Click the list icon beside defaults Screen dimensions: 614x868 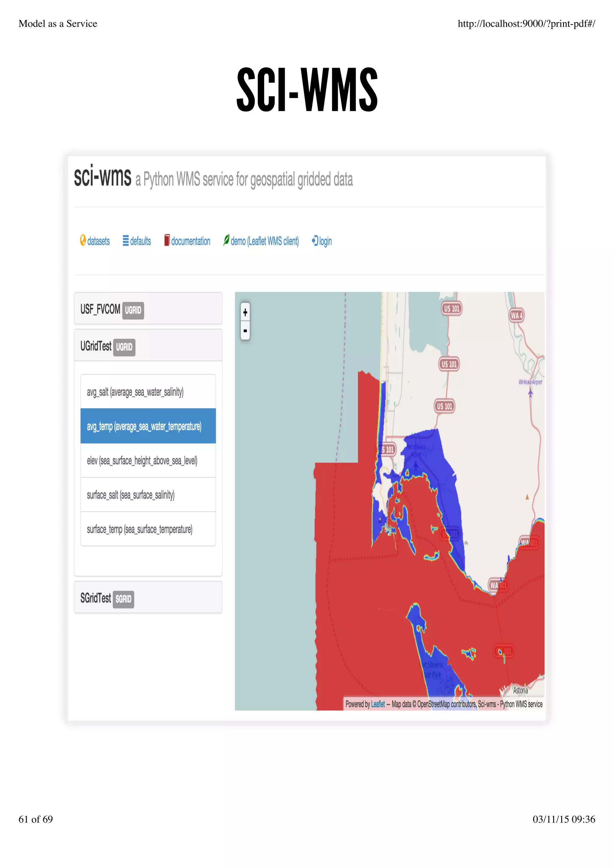click(126, 241)
